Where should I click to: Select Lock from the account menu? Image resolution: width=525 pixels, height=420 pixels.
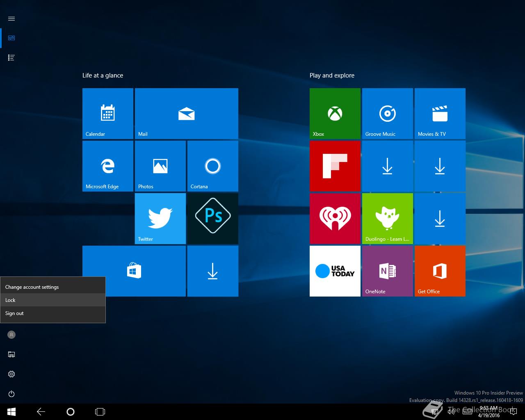point(53,300)
